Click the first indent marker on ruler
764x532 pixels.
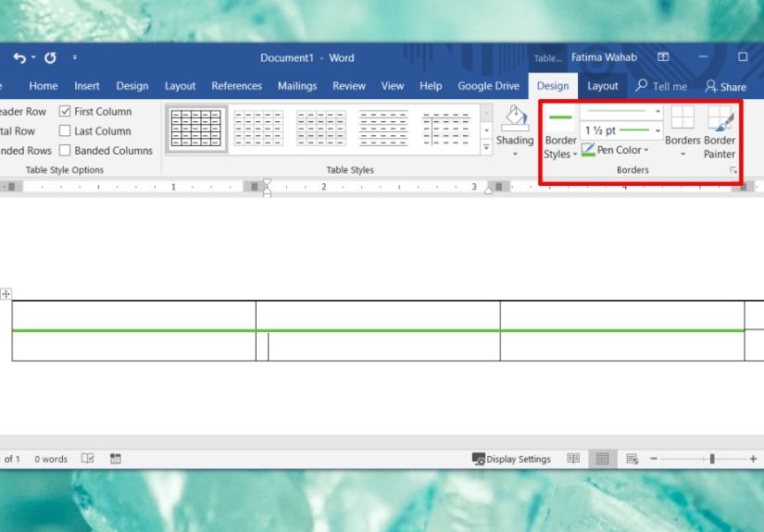(x=267, y=183)
